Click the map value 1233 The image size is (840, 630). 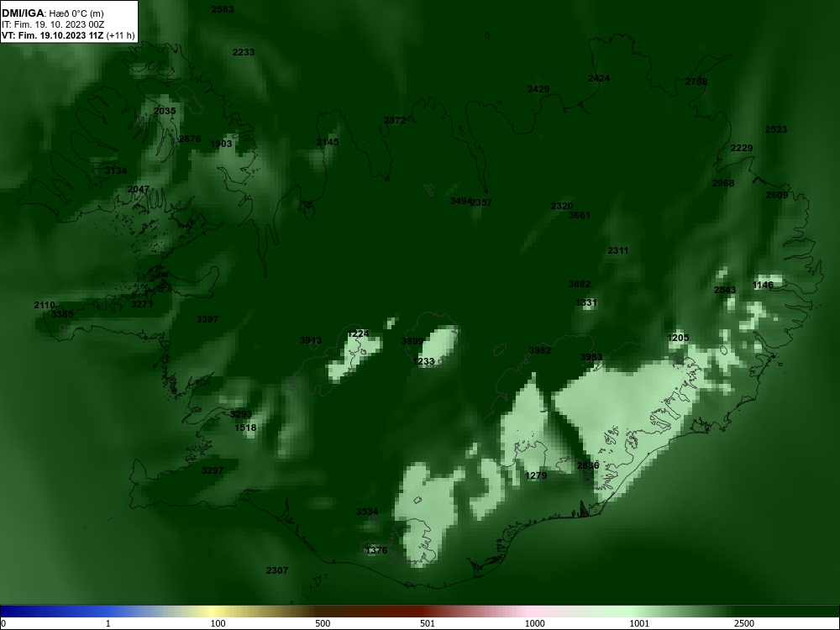(423, 361)
